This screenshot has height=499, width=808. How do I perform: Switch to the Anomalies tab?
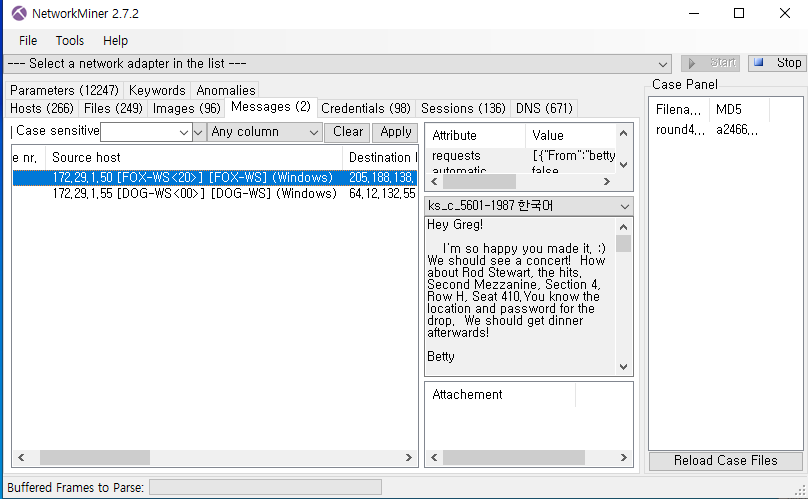[226, 90]
